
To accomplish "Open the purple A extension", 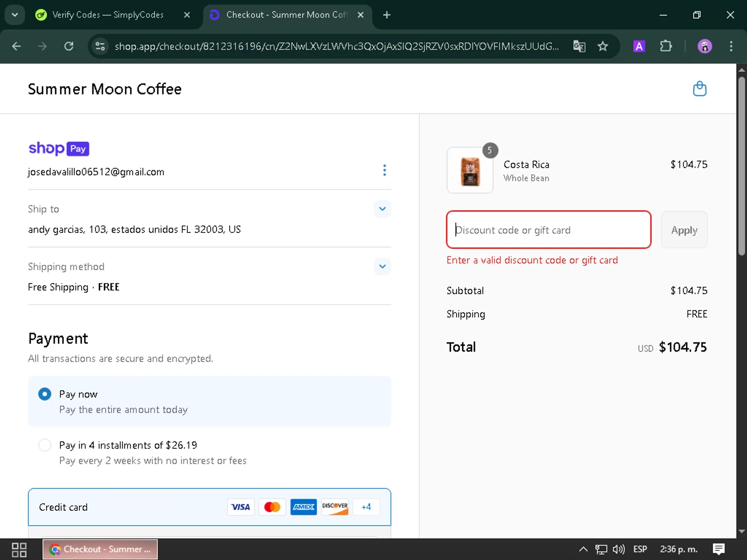I will click(x=639, y=46).
